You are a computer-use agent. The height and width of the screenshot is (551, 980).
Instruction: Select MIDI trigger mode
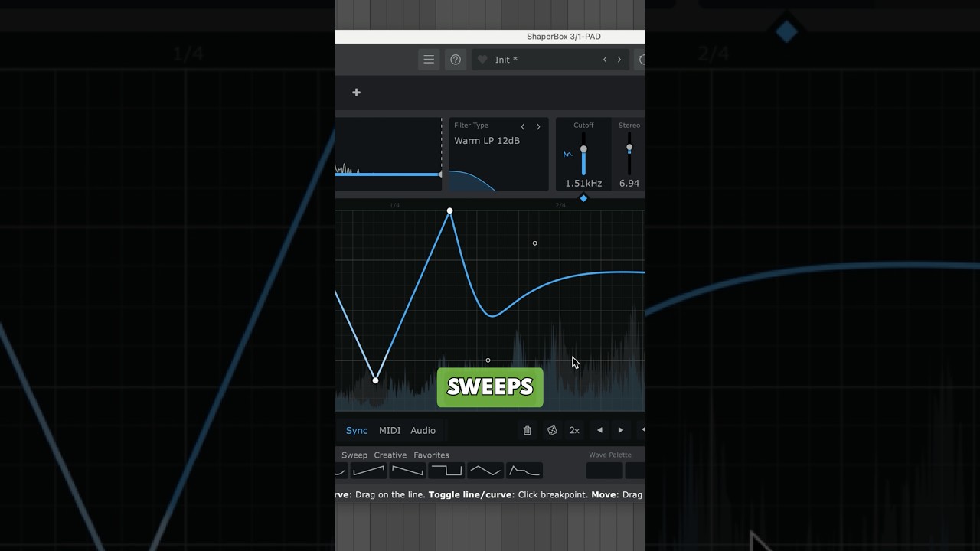pyautogui.click(x=390, y=431)
